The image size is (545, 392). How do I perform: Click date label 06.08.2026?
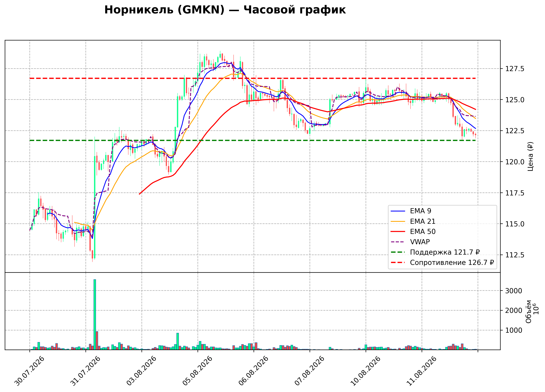tap(254, 371)
